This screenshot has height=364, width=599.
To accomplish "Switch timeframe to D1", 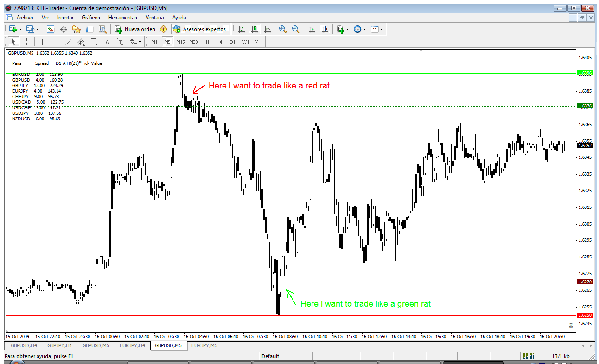I will click(232, 42).
